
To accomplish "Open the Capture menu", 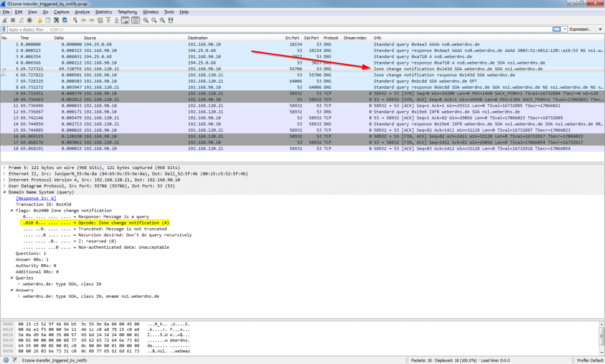I will pyautogui.click(x=61, y=12).
